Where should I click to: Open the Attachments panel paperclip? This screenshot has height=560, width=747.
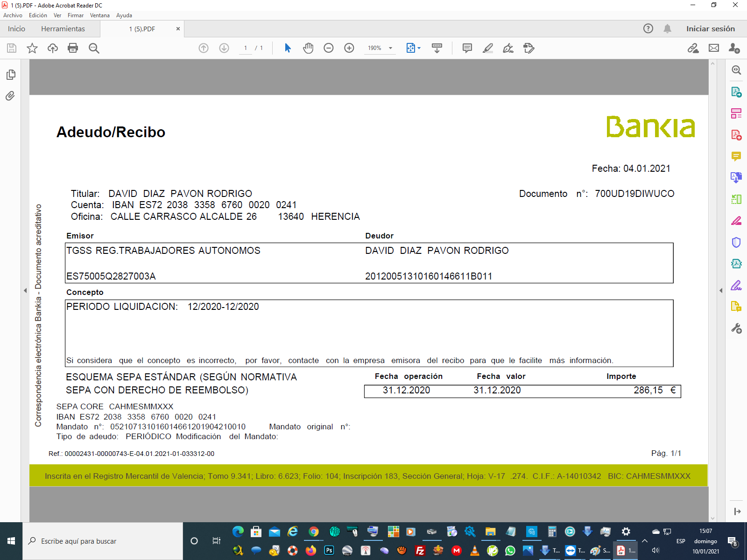(10, 96)
